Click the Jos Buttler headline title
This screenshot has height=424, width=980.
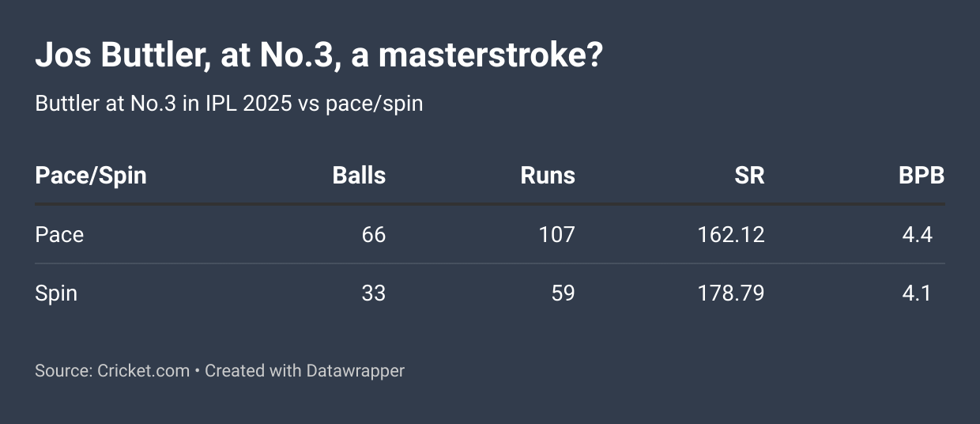318,57
